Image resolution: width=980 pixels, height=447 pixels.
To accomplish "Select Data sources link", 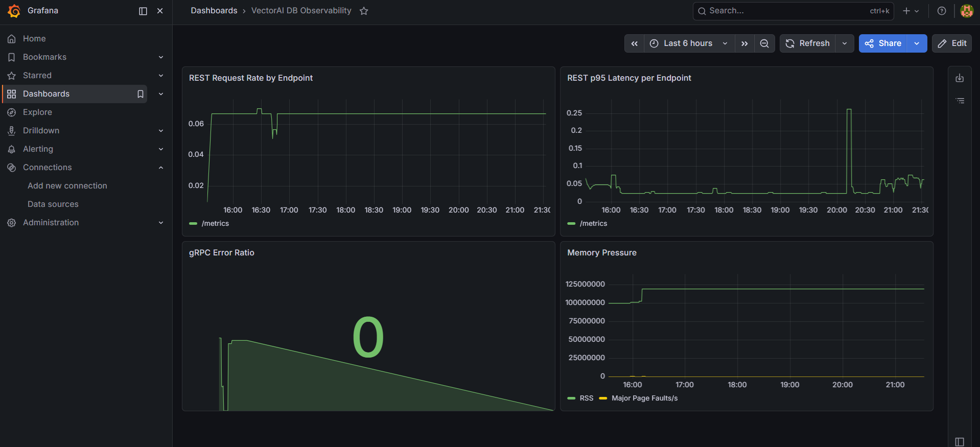I will (x=53, y=204).
